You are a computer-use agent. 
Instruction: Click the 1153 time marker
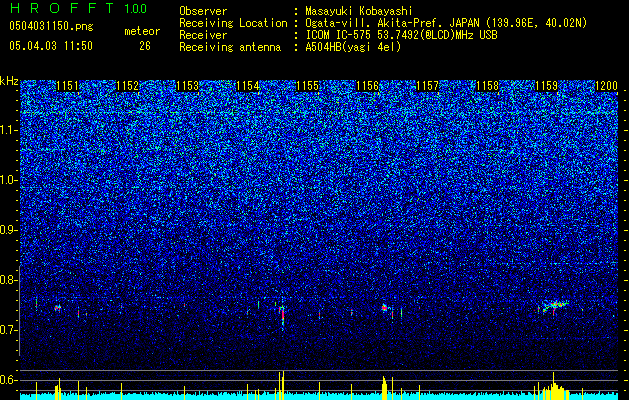(187, 86)
